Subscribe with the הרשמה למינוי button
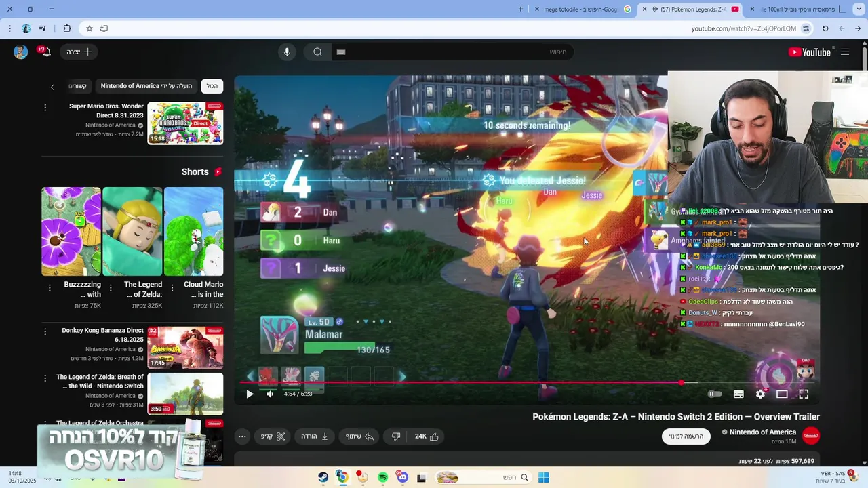The image size is (868, 488). coord(686,436)
